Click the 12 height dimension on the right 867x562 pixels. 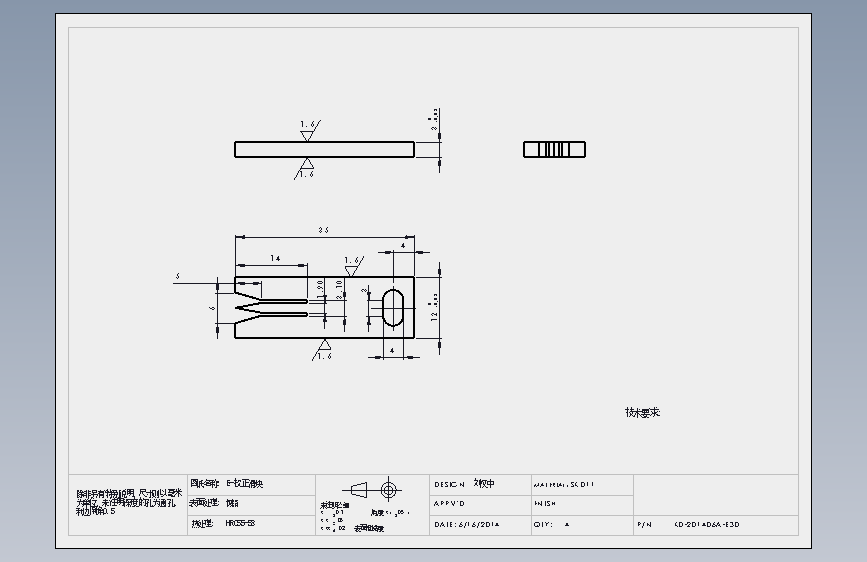click(434, 309)
